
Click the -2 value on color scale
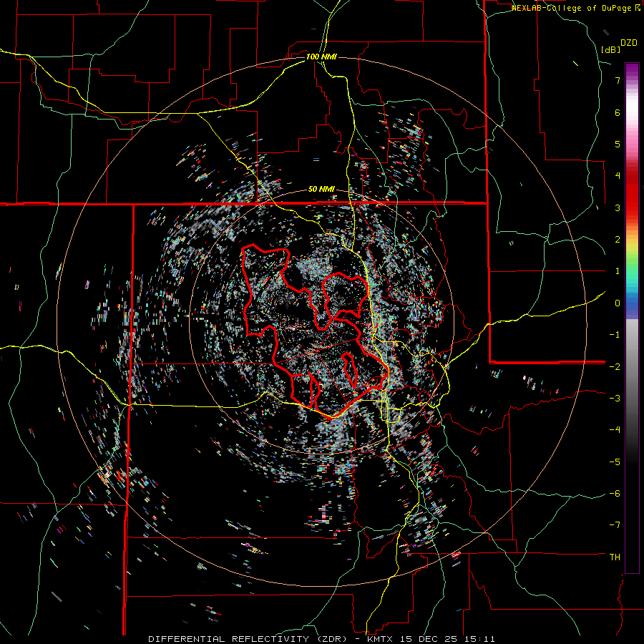coord(615,366)
